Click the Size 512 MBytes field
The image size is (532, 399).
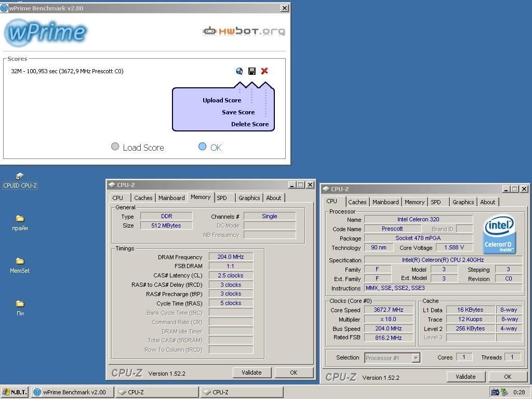tap(166, 225)
